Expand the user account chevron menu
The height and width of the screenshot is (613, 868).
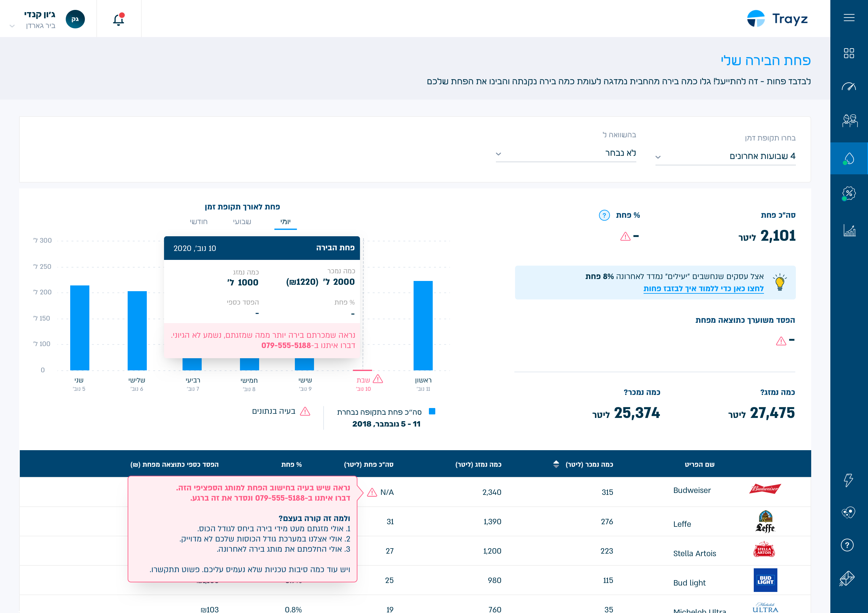12,26
